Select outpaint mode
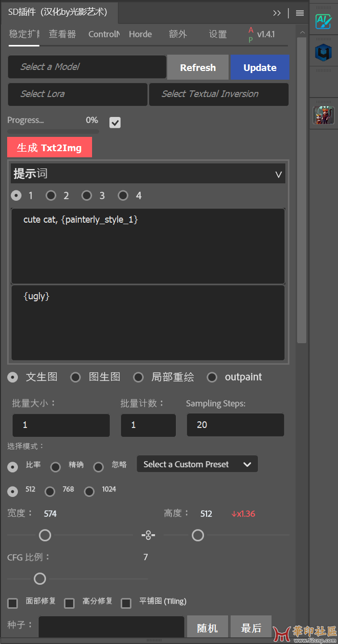This screenshot has width=338, height=644. [212, 377]
